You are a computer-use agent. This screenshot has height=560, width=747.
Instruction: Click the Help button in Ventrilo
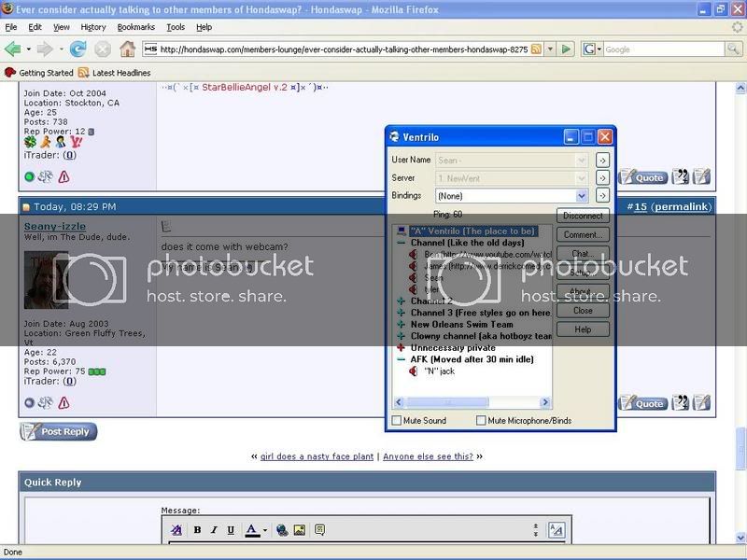[583, 329]
